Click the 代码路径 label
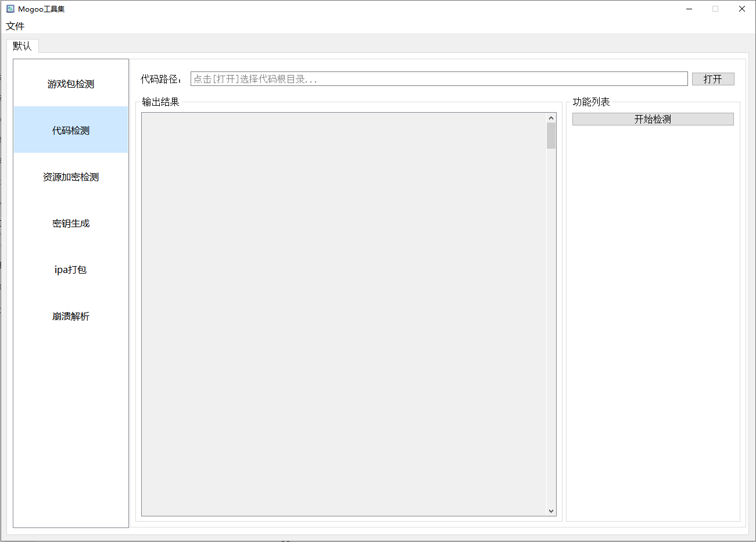This screenshot has width=756, height=542. click(161, 79)
